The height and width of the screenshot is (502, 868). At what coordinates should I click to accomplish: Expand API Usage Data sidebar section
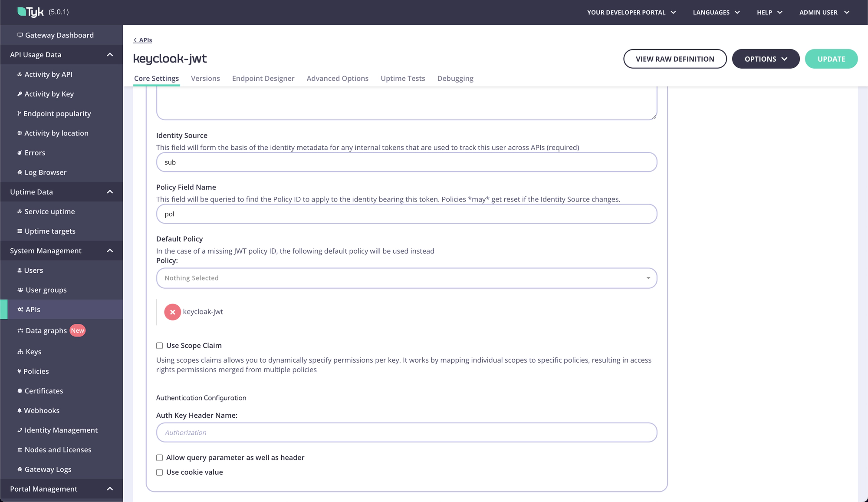(109, 54)
